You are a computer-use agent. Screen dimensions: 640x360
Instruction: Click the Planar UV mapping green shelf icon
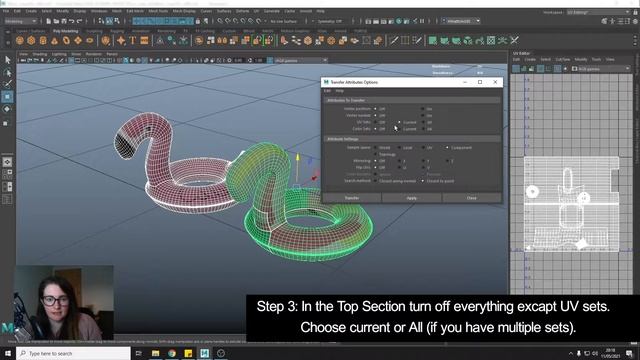[432, 40]
